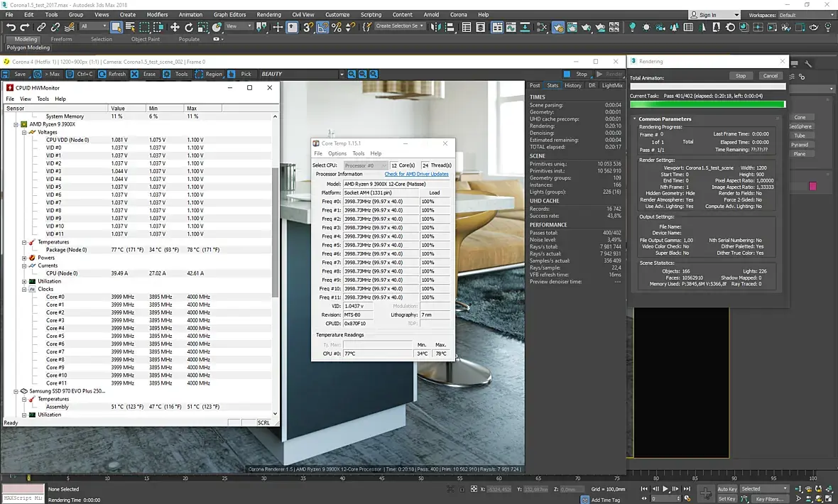Switch to the LightMix tab
This screenshot has width=838, height=504.
(611, 85)
